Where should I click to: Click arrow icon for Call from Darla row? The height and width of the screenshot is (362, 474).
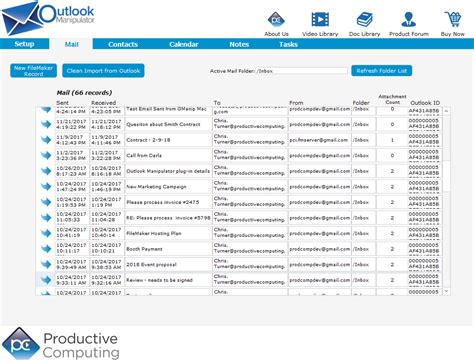(x=46, y=155)
